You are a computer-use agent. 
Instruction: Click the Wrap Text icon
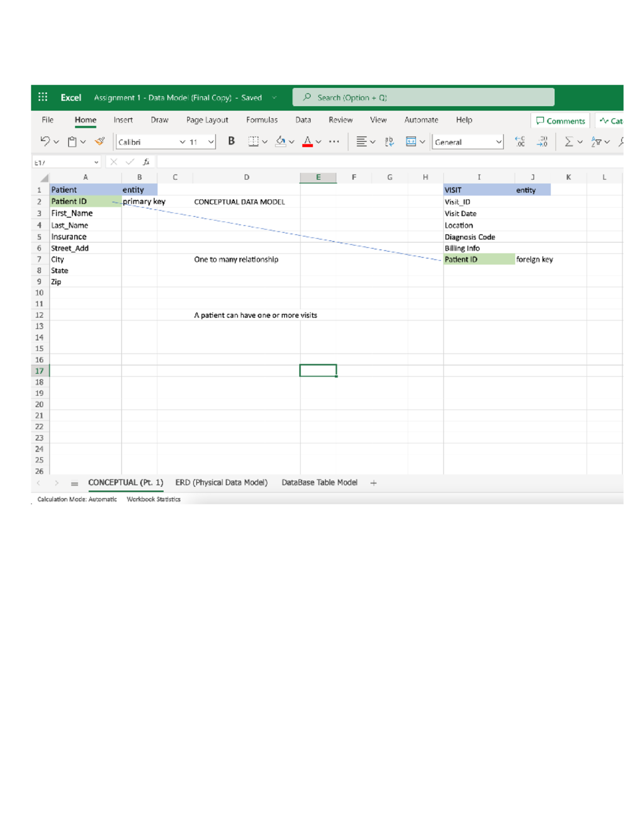[389, 142]
